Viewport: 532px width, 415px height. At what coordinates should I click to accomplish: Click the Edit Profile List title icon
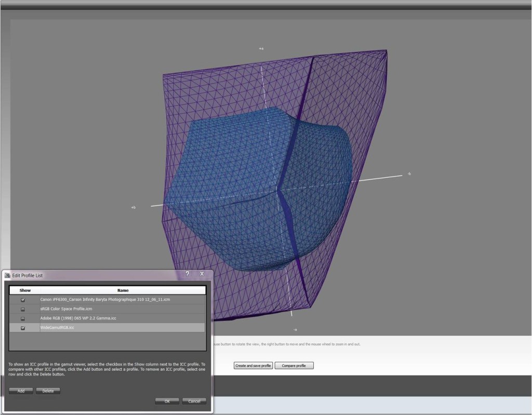(7, 275)
